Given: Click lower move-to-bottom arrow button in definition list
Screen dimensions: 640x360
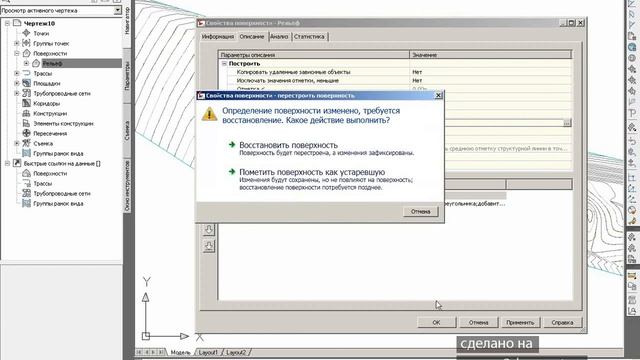Looking at the screenshot, I should pos(209,246).
